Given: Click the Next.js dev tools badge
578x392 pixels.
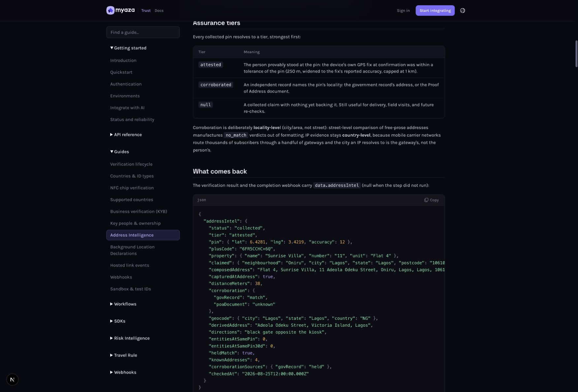Looking at the screenshot, I should pos(13,379).
